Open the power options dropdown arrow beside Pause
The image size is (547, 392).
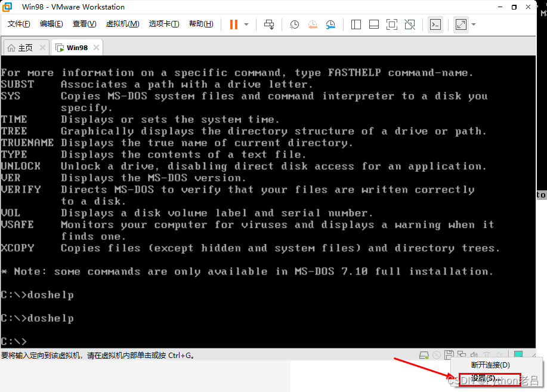tap(246, 24)
